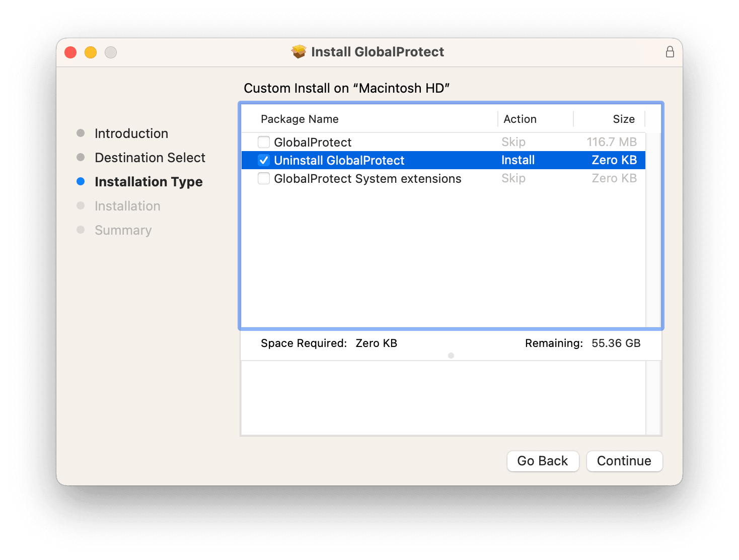Click the Go Back button
The image size is (739, 560).
point(543,461)
